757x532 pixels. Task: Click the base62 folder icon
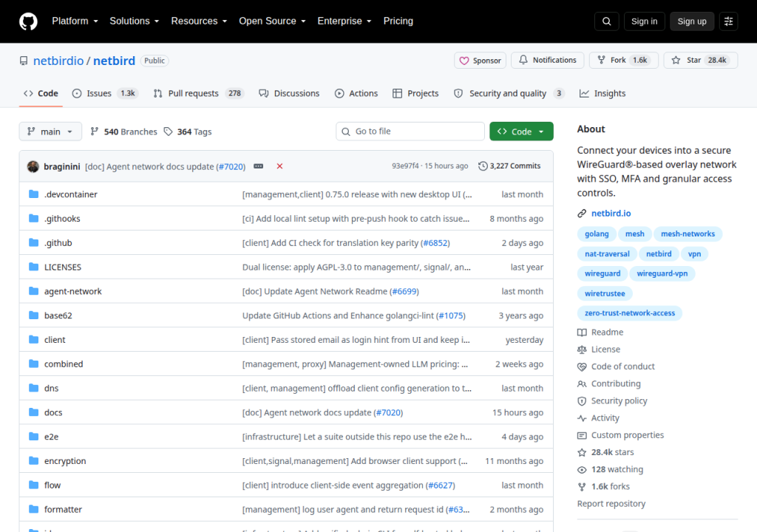[x=34, y=316]
